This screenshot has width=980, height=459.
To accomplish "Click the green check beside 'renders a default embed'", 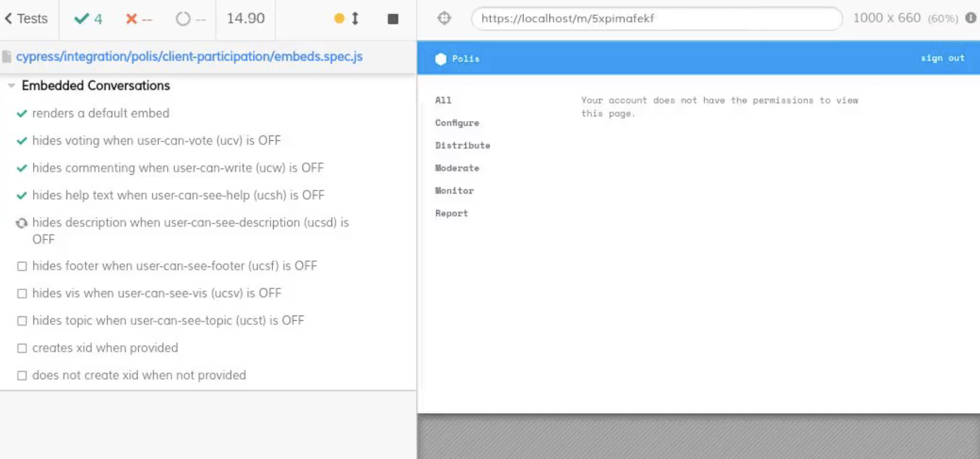I will [21, 113].
